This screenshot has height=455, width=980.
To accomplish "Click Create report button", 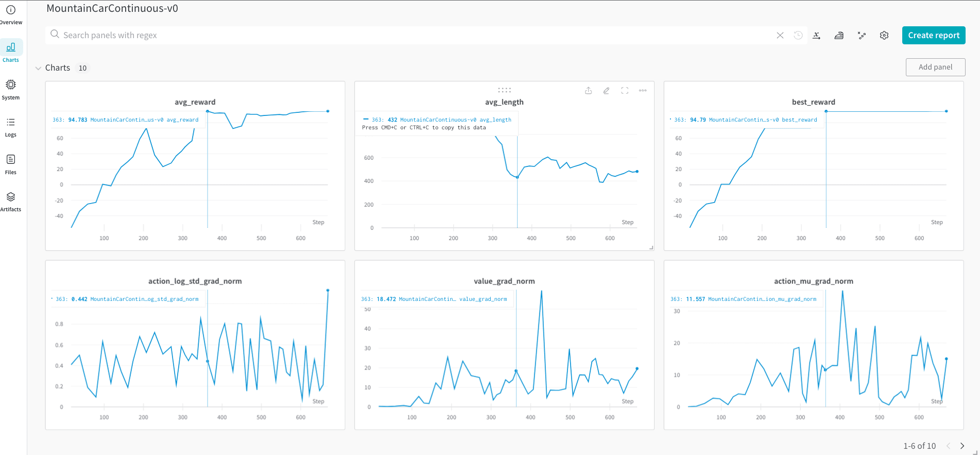I will pos(934,35).
